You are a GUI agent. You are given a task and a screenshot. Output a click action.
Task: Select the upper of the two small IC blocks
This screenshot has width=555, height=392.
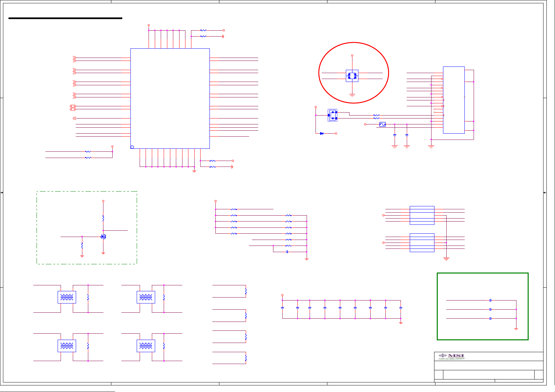click(x=422, y=215)
